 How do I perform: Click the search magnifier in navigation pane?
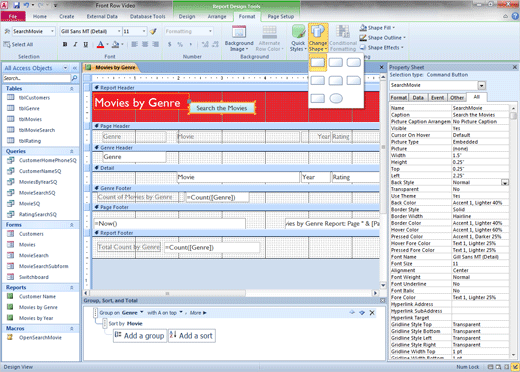[x=74, y=78]
